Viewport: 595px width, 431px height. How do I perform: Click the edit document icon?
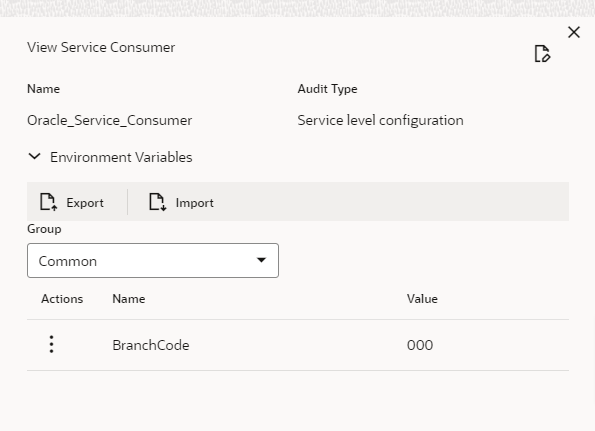click(542, 53)
